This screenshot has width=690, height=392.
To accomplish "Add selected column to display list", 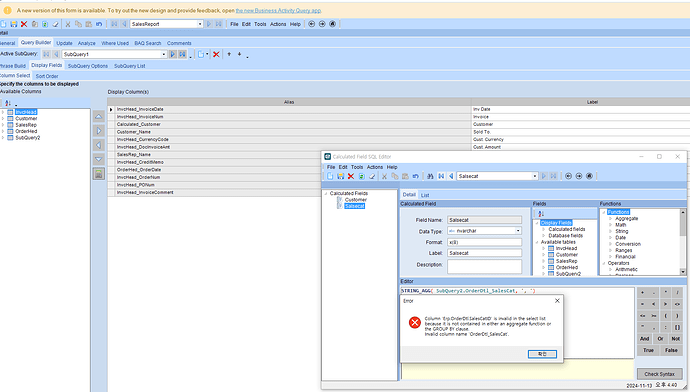I will pos(99,131).
